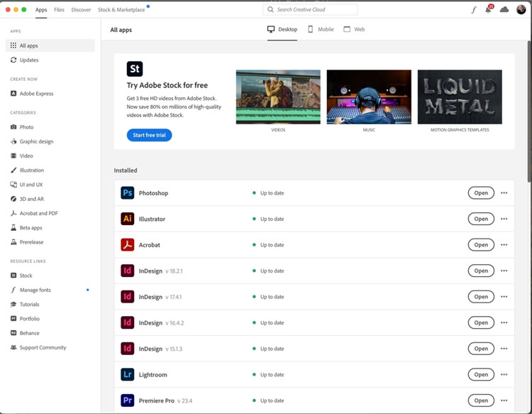Viewport: 532px width, 414px height.
Task: Open Premiere Pro with its Open button
Action: coord(481,401)
